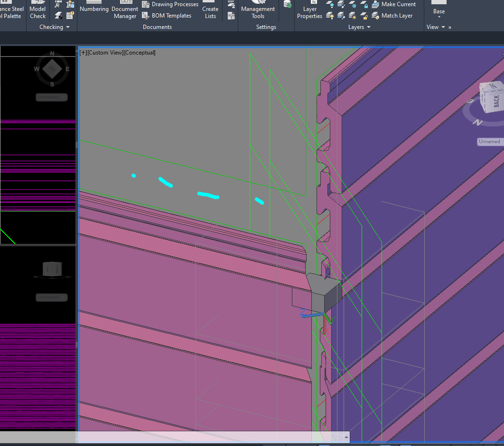Open the Layers panel dropdown
Viewport: 504px width, 446px height.
click(370, 27)
